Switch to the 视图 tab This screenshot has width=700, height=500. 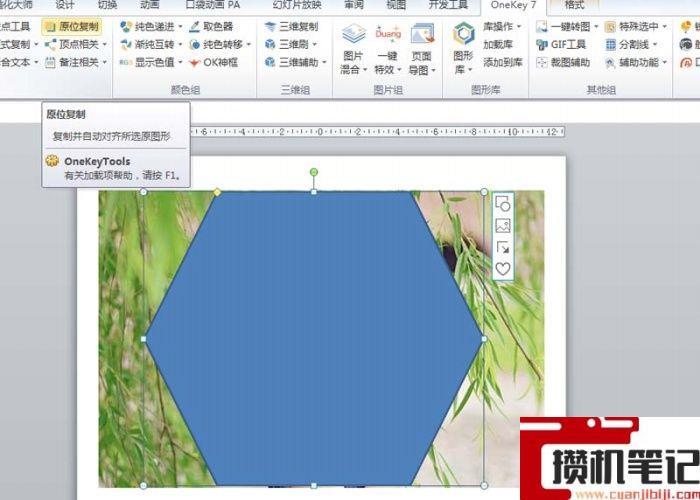[x=396, y=5]
